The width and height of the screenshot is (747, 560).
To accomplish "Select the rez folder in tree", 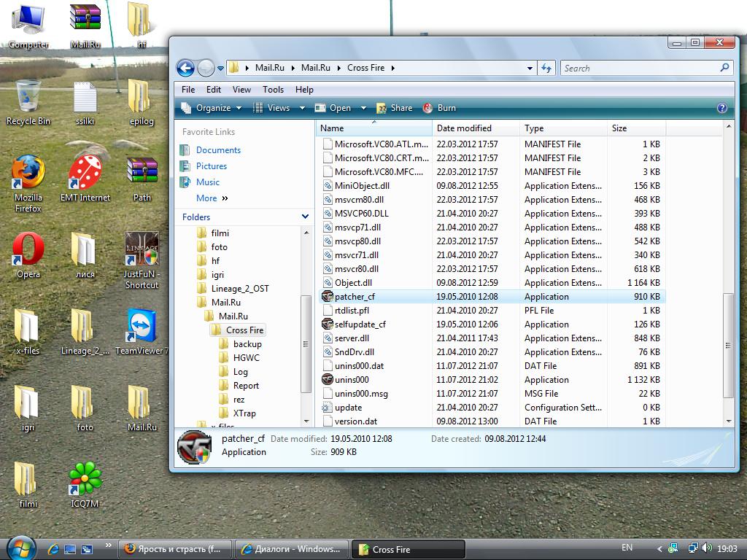I will pyautogui.click(x=239, y=400).
